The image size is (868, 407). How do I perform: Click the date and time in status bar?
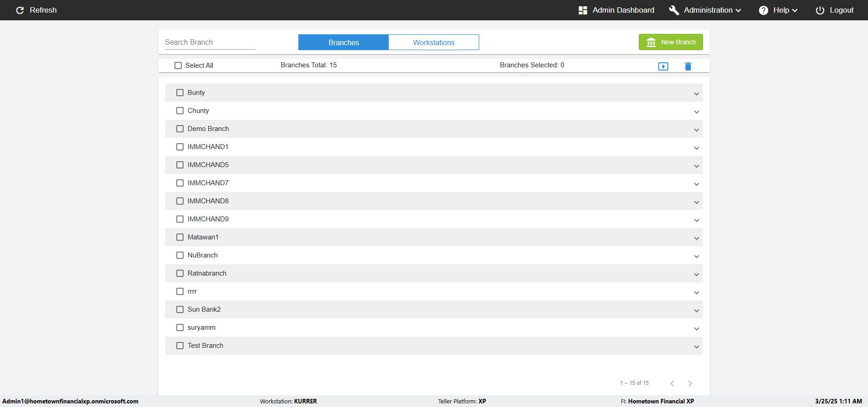pos(839,401)
